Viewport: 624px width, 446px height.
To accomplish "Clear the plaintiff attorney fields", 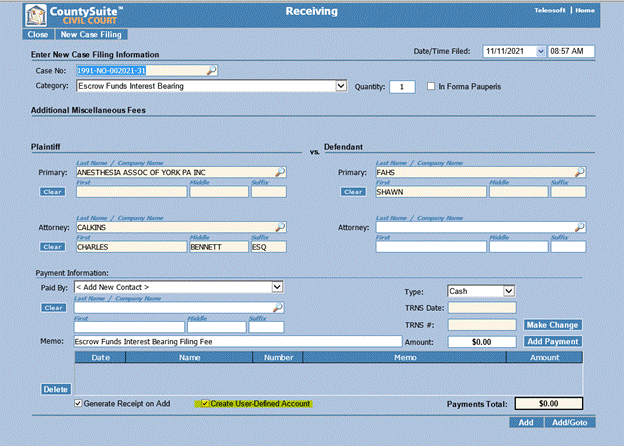I will (53, 247).
